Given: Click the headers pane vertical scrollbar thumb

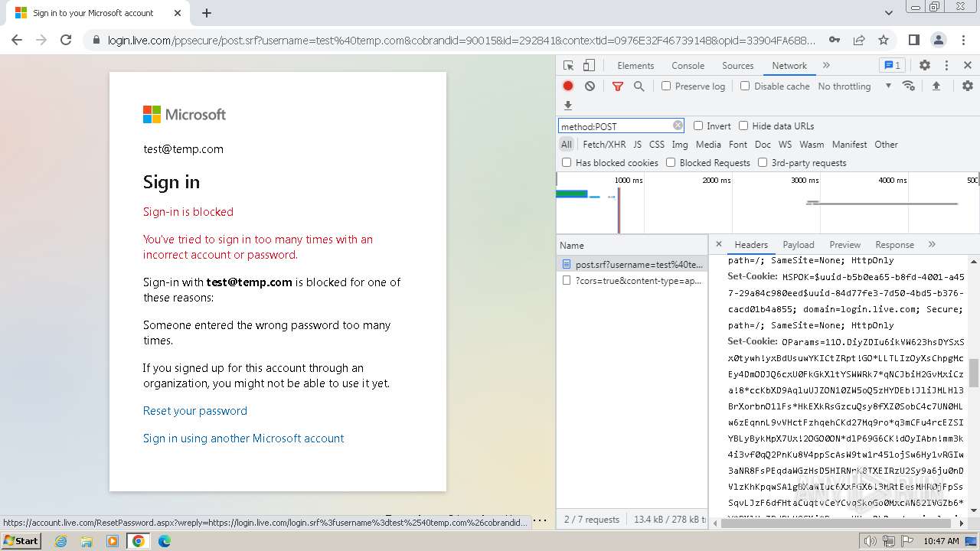Looking at the screenshot, I should click(x=974, y=373).
